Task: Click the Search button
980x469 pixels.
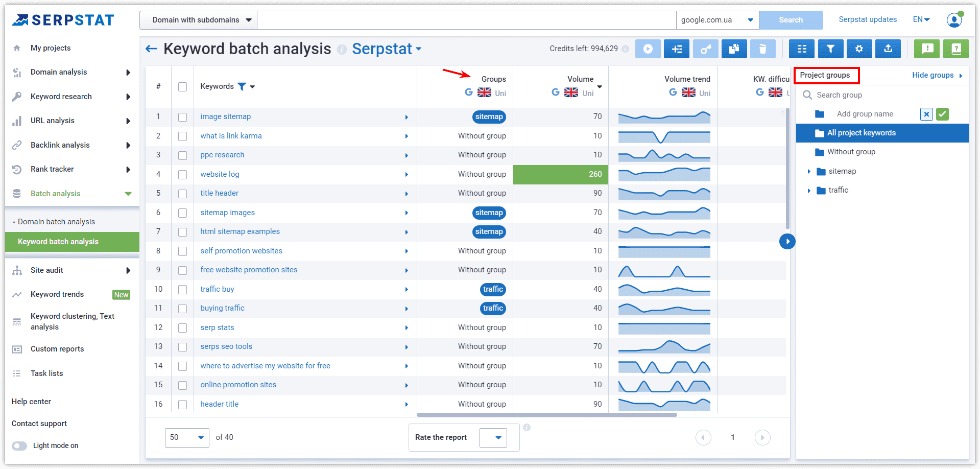Action: tap(791, 20)
